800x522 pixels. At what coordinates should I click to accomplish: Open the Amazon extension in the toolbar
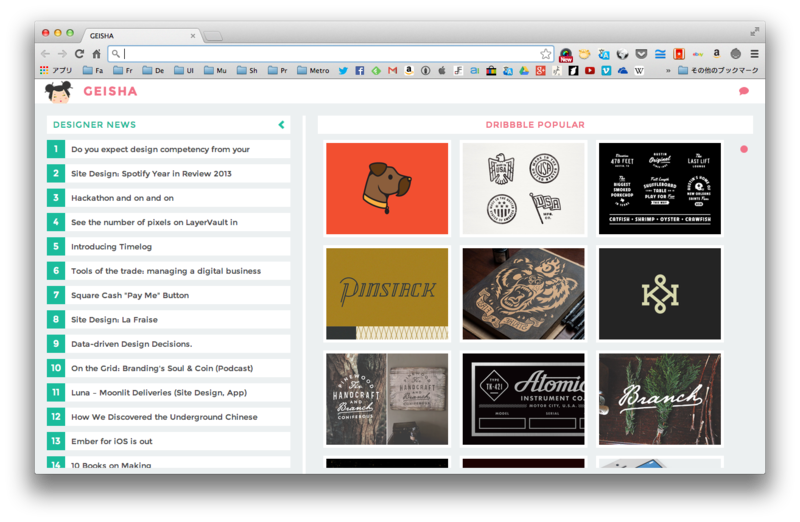716,54
